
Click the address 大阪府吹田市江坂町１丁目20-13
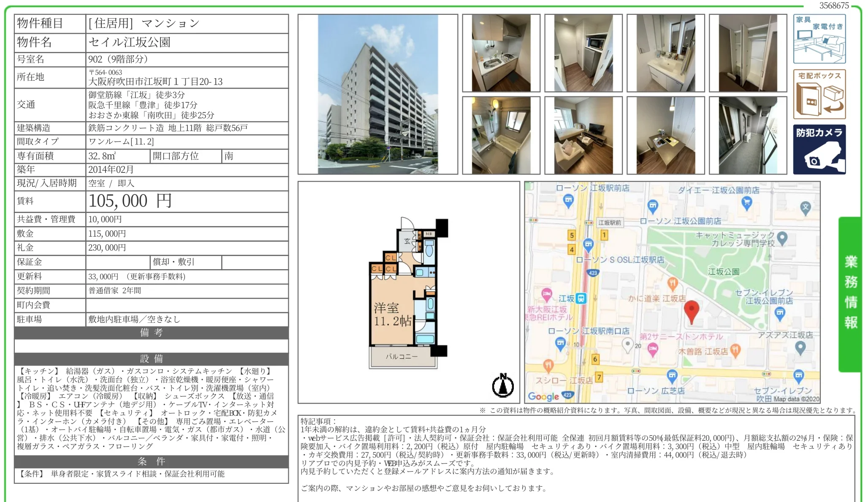pos(155,82)
